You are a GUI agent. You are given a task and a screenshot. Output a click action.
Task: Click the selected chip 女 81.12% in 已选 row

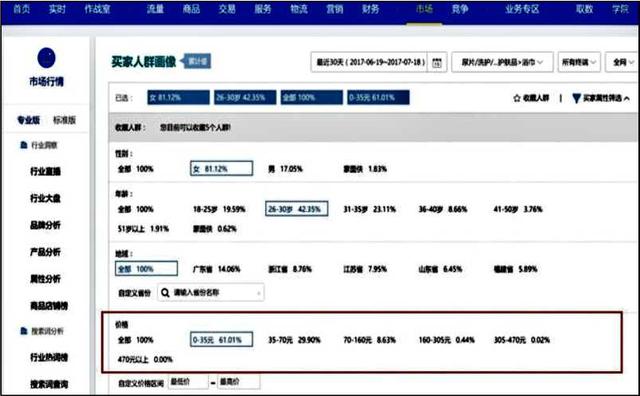tap(178, 98)
